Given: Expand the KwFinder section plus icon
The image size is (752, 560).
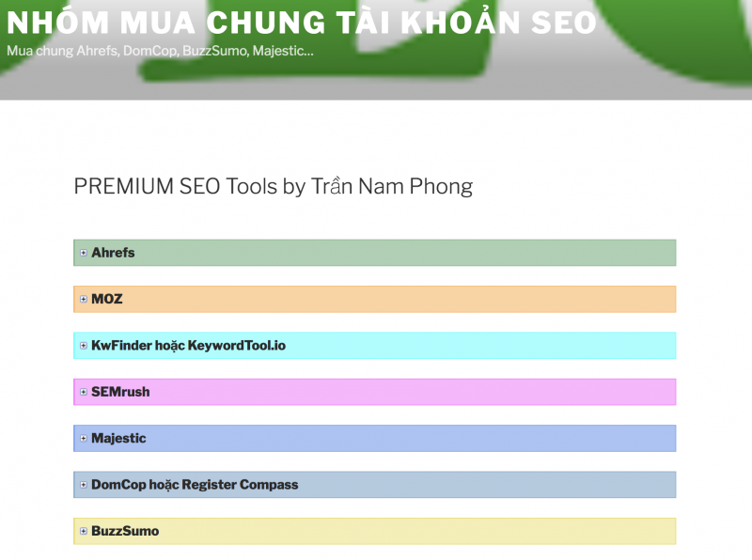Looking at the screenshot, I should point(84,346).
